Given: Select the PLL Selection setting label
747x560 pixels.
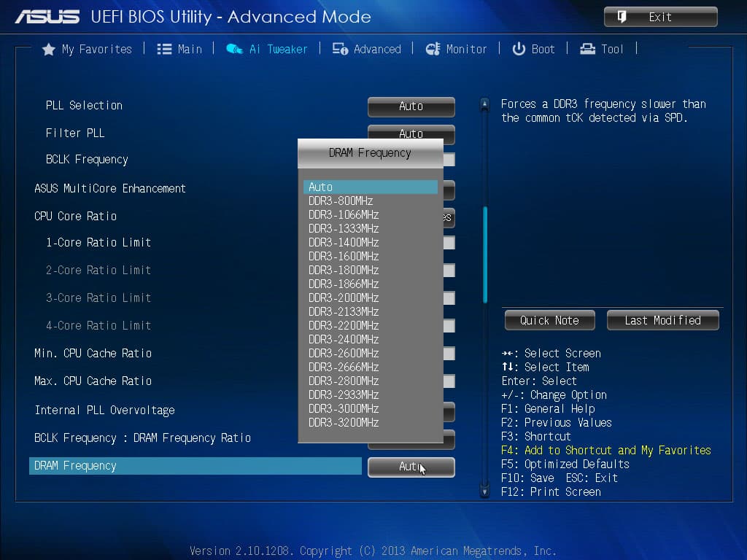Looking at the screenshot, I should tap(85, 105).
